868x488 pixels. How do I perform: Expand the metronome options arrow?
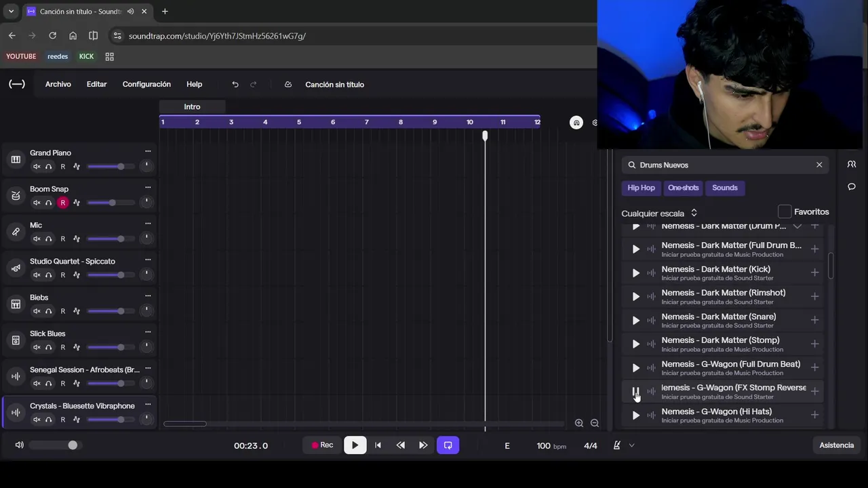(x=631, y=445)
